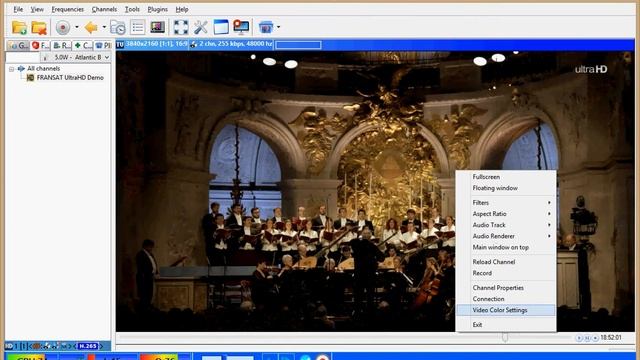Select Connection in context menu
Viewport: 640px width, 360px height.
(506, 299)
